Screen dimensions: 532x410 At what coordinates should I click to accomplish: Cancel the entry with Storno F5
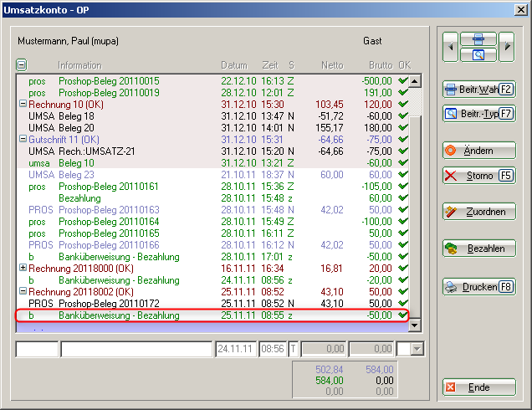pyautogui.click(x=479, y=175)
